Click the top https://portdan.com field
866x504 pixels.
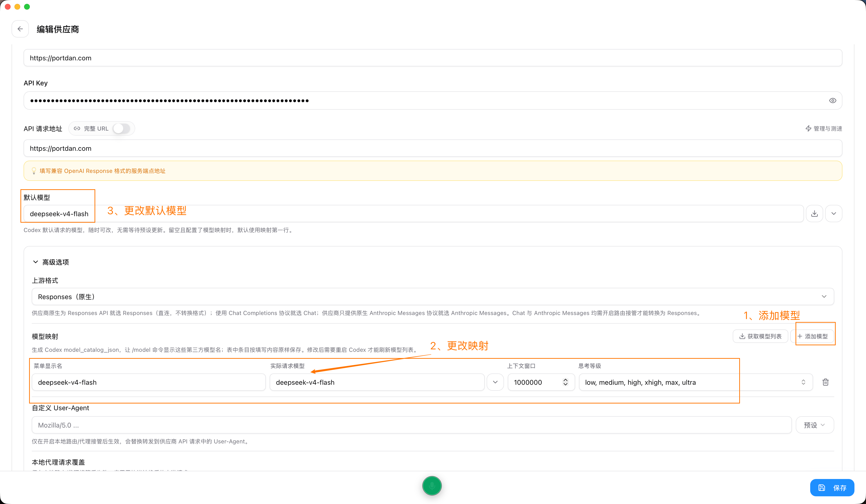tap(433, 58)
